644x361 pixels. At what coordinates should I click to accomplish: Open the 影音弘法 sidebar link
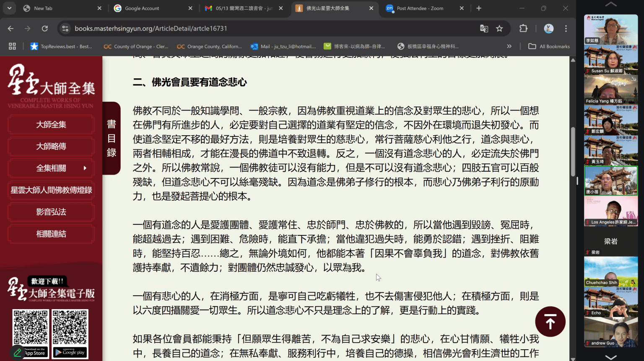[x=51, y=212]
